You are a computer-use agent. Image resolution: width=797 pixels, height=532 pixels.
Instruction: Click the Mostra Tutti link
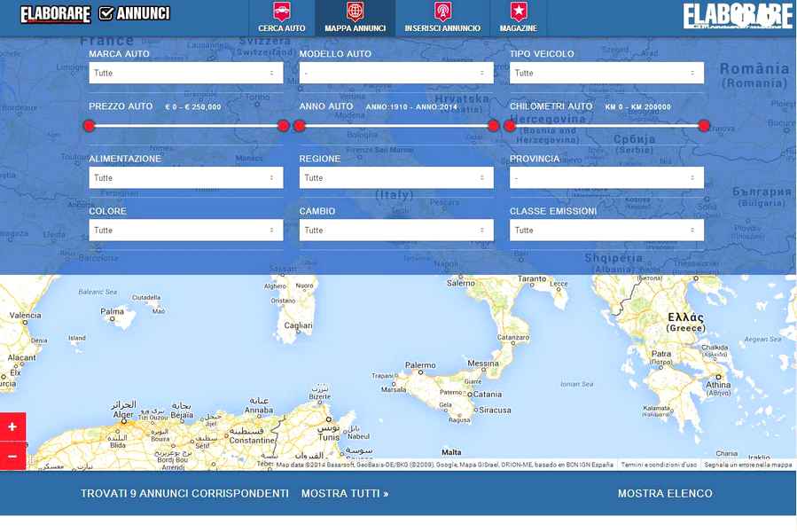click(345, 493)
